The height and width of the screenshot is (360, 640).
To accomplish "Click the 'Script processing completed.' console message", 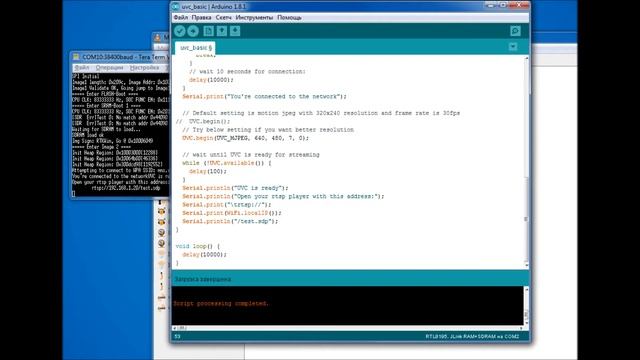I will [221, 304].
